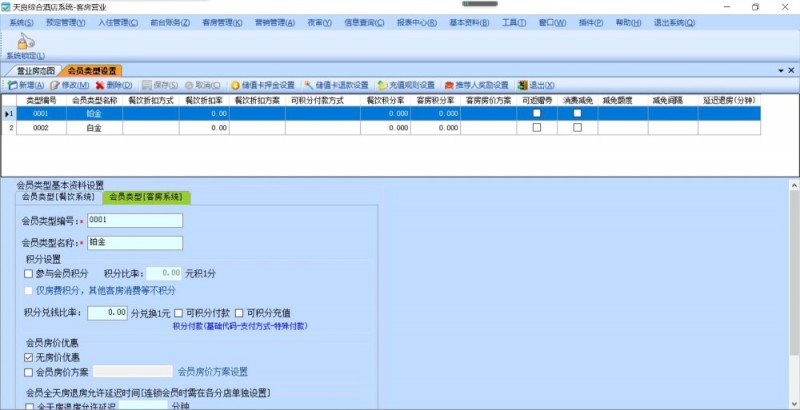Click the 类型编号 column header
Screen dimensions: 800x410
41,100
